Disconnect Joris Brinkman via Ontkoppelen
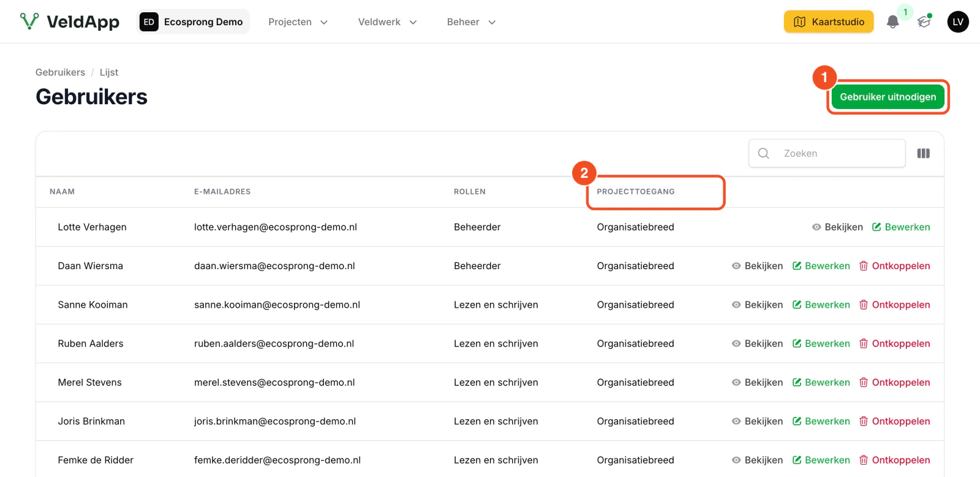This screenshot has width=980, height=477. click(894, 421)
